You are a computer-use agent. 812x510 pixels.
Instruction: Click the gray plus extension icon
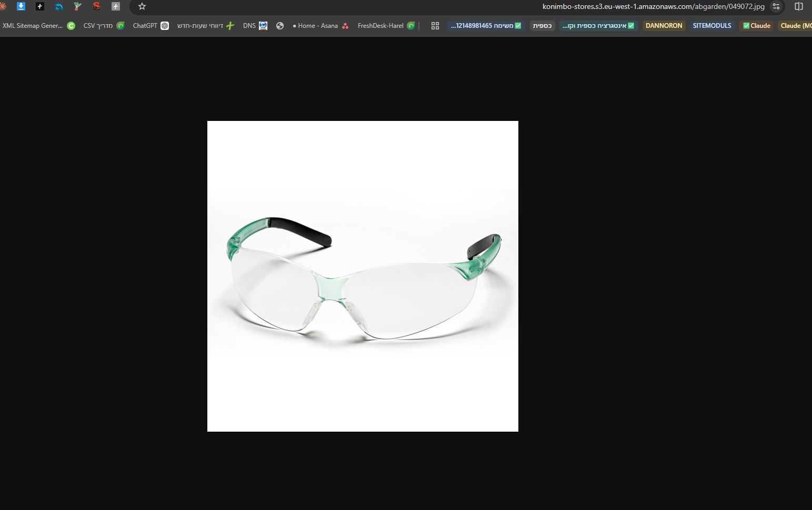(x=116, y=6)
